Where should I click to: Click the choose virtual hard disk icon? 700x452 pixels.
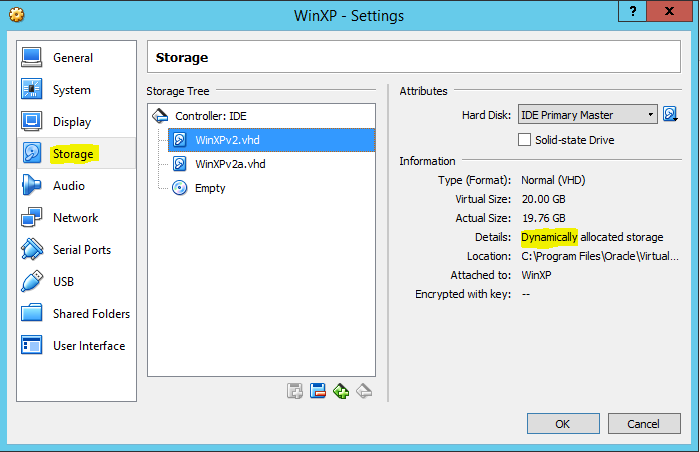670,114
